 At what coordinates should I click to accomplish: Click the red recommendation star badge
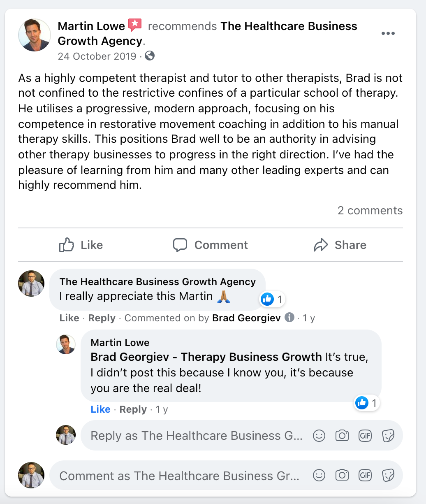pyautogui.click(x=135, y=25)
